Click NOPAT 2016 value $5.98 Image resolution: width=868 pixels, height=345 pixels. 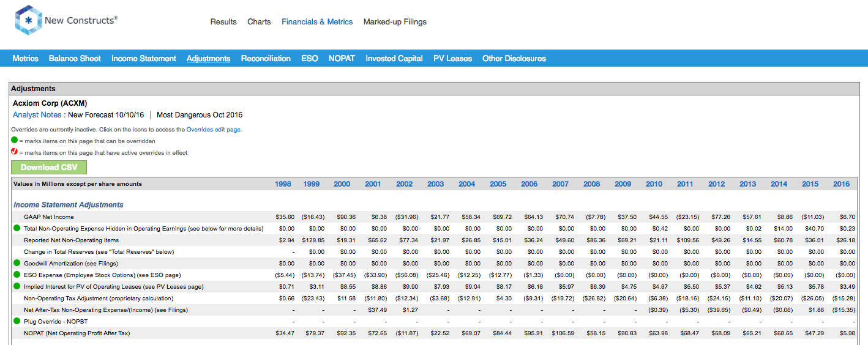[848, 333]
